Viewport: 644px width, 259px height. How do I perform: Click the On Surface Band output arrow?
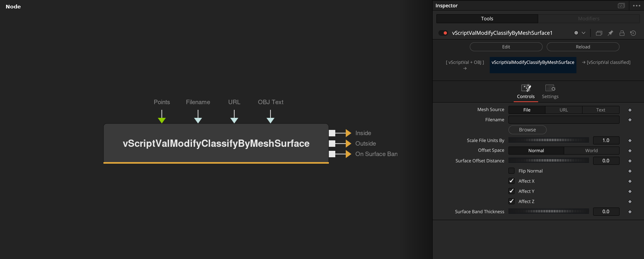pyautogui.click(x=349, y=154)
